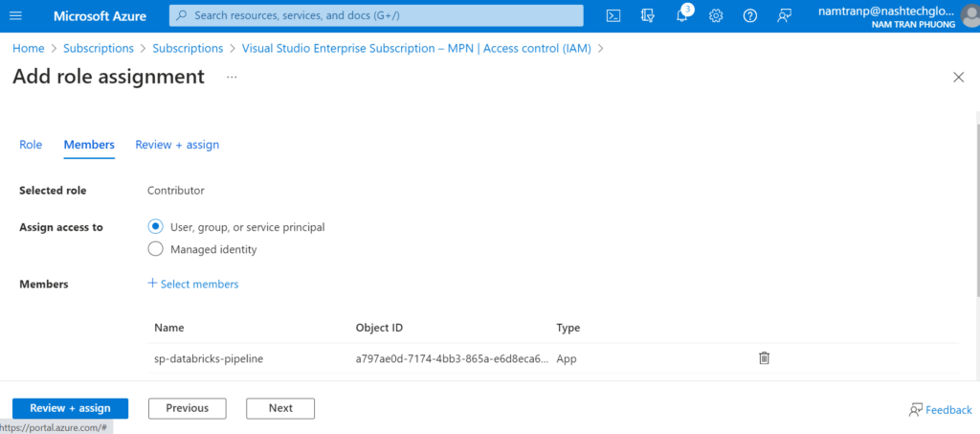Open the notifications bell
The image size is (980, 434).
click(x=682, y=15)
